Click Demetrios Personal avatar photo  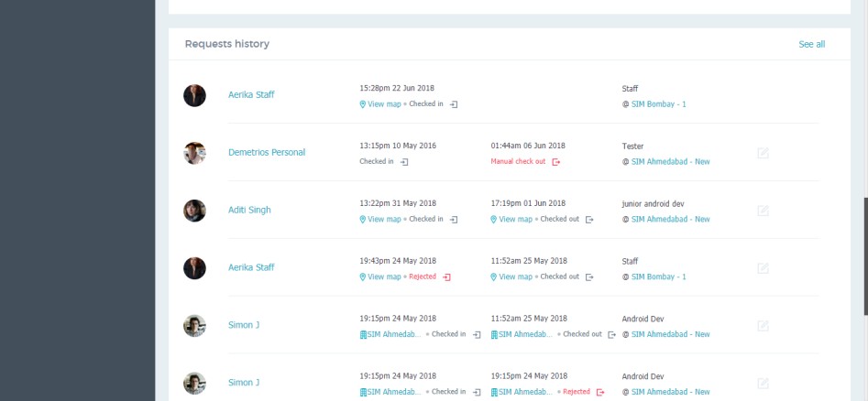tap(194, 153)
